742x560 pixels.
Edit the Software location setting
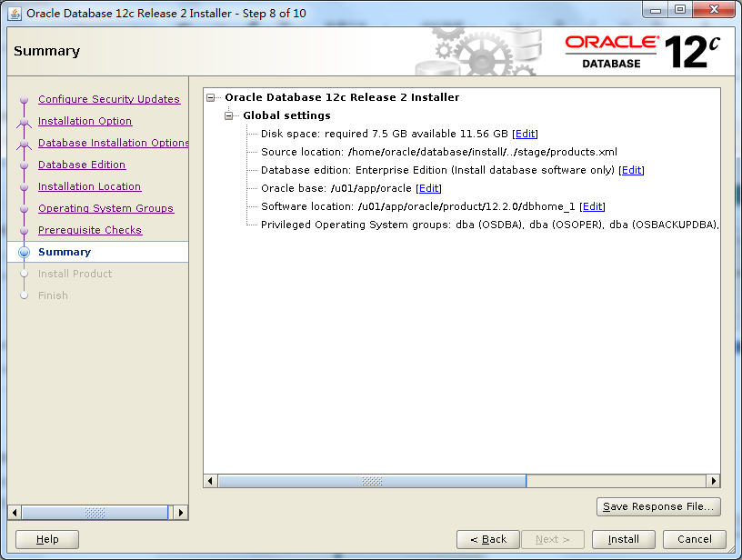(x=592, y=206)
